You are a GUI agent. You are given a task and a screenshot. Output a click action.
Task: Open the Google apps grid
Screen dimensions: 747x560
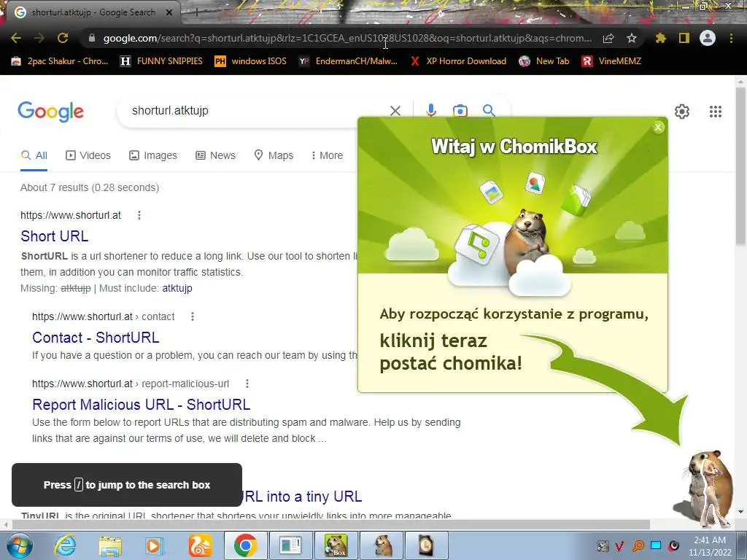coord(715,112)
